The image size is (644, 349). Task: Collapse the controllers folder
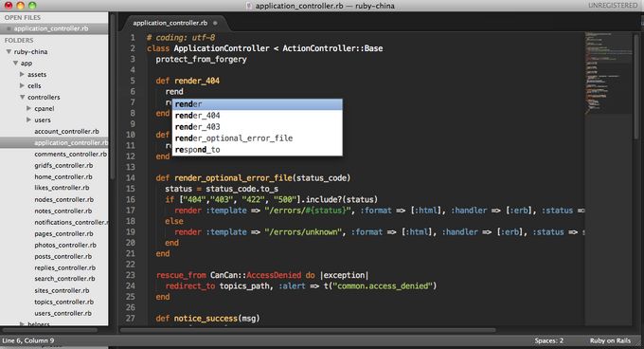click(22, 98)
